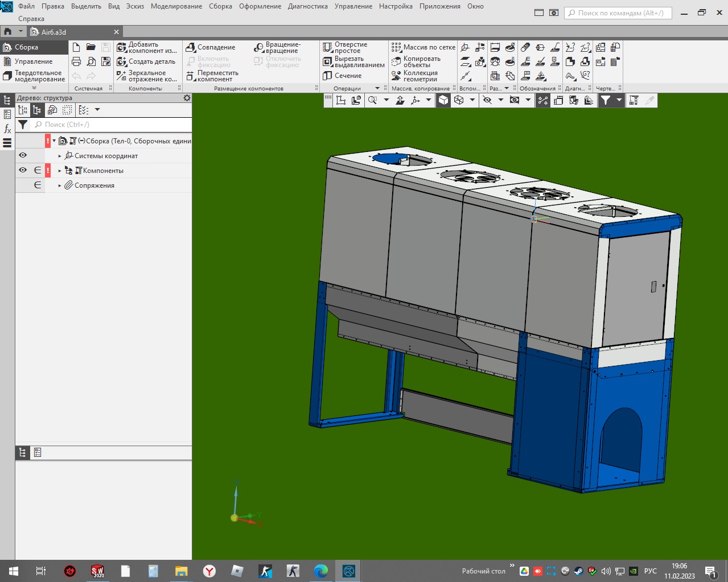Expand the Системы координат tree node
728x582 pixels.
click(x=60, y=156)
